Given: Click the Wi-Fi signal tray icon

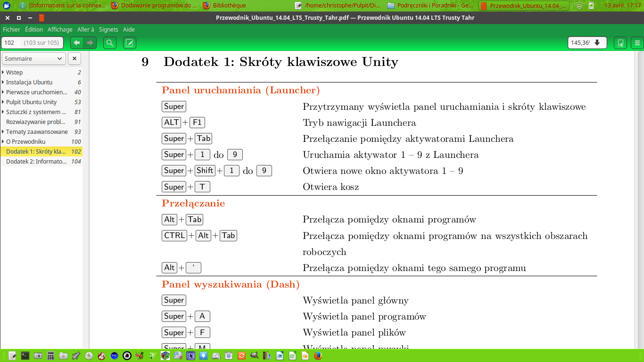Looking at the screenshot, I should (579, 6).
